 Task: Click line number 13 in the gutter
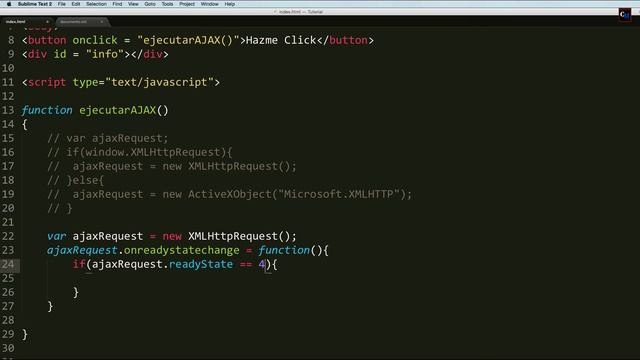click(8, 110)
